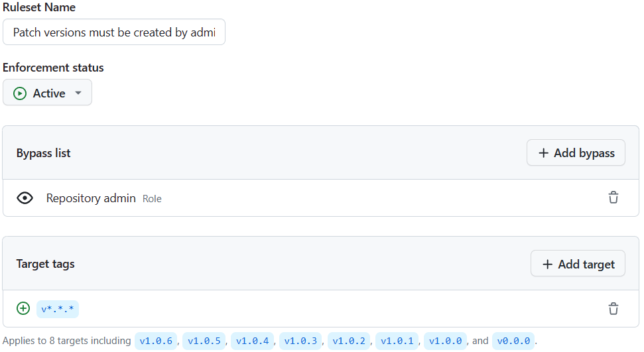Remove the v*.*.* target tag pattern

click(613, 308)
